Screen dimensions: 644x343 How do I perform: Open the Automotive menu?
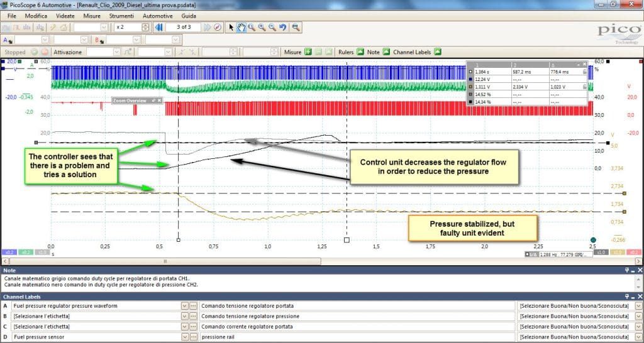pos(158,16)
